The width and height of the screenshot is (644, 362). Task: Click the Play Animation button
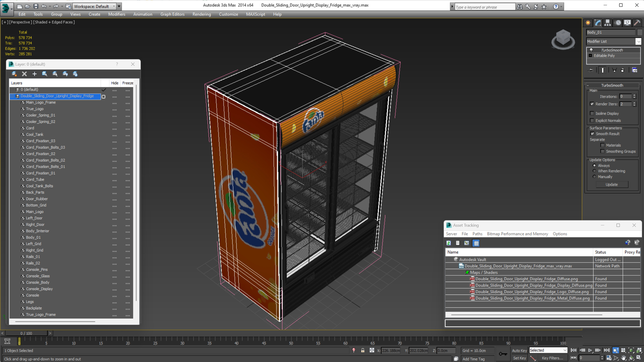click(590, 350)
